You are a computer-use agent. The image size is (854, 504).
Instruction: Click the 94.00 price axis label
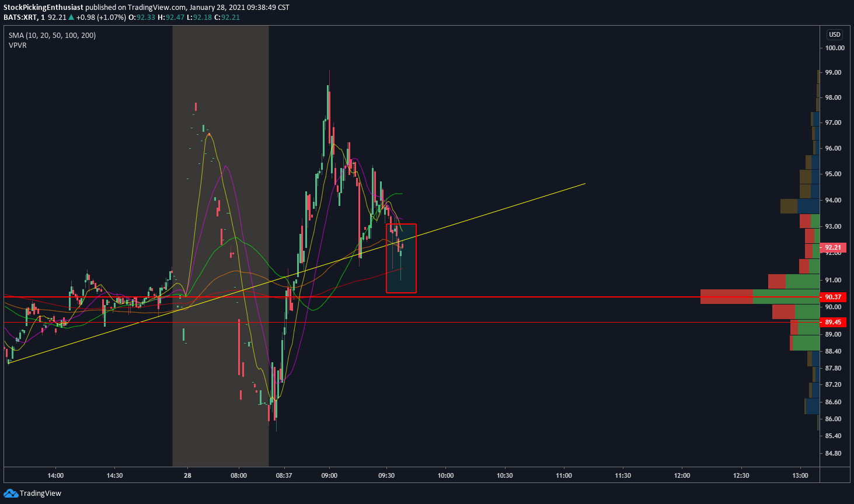[x=833, y=200]
